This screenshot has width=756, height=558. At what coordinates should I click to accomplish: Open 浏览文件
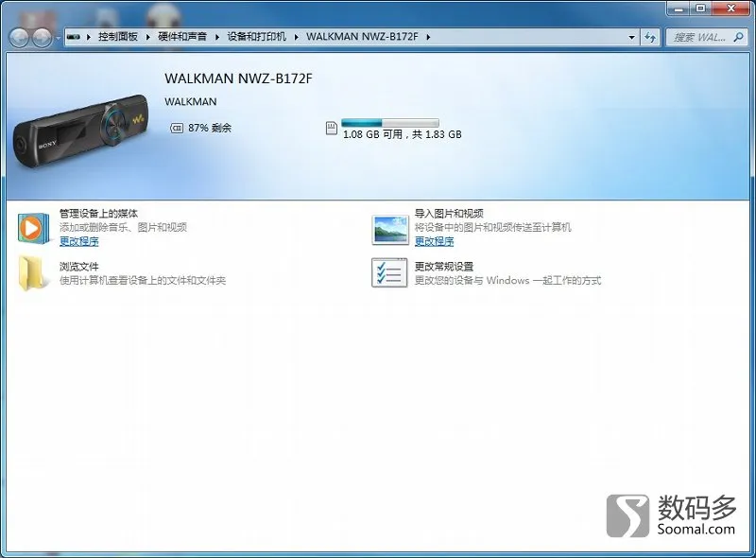79,267
